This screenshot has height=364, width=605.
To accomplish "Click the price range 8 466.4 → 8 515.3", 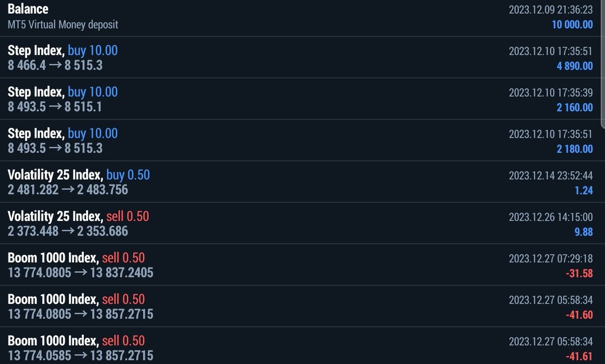I will [x=55, y=65].
